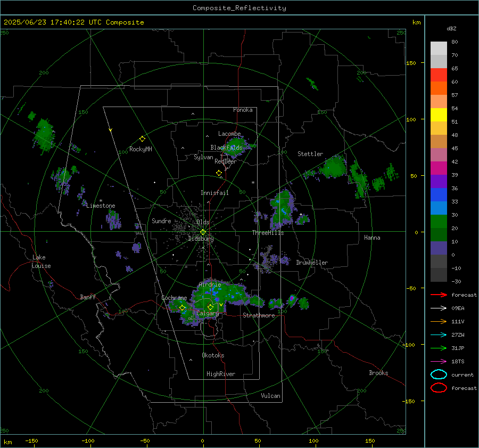Screen dimensions: 479x448
Task: Select the Sylvan label
Action: pyautogui.click(x=203, y=157)
